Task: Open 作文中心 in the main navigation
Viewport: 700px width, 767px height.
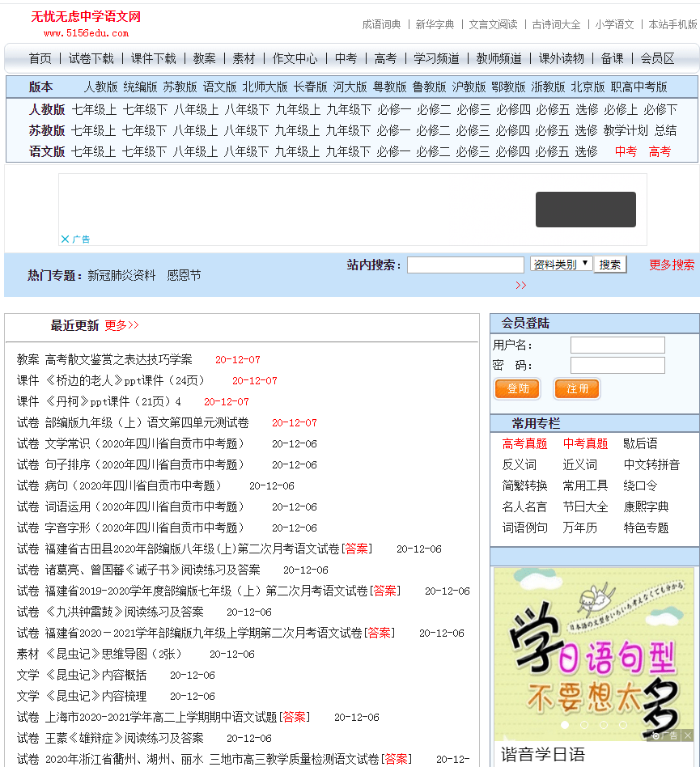Action: click(295, 58)
